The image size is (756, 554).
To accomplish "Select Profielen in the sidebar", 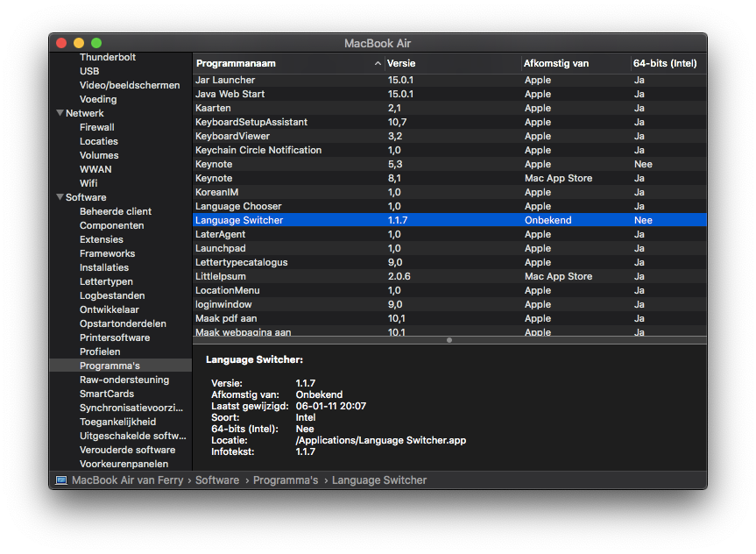I will pyautogui.click(x=100, y=351).
